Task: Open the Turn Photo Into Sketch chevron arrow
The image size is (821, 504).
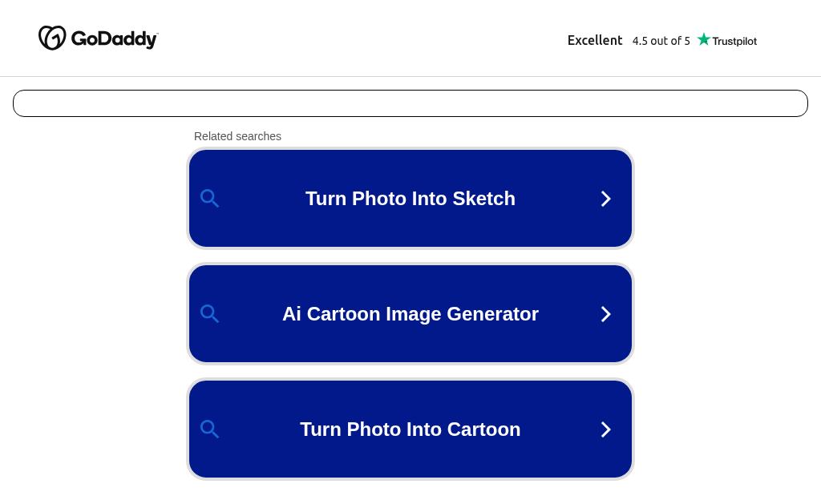Action: tap(606, 199)
